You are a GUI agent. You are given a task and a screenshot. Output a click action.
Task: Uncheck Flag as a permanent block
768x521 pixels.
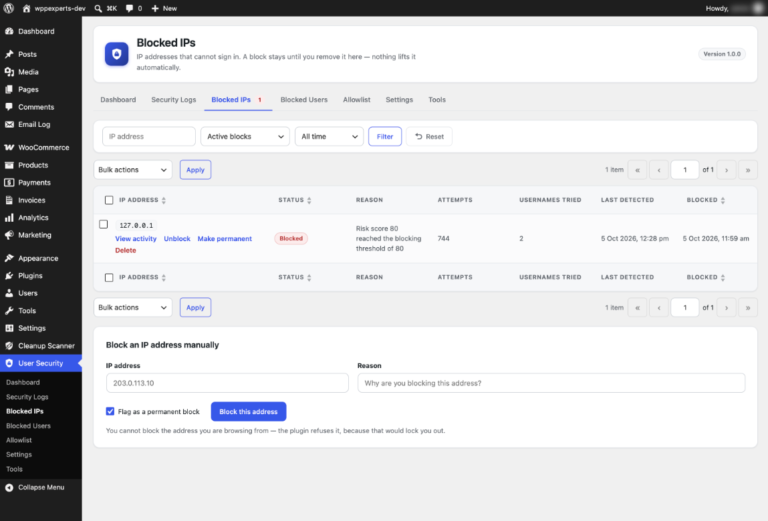click(110, 411)
